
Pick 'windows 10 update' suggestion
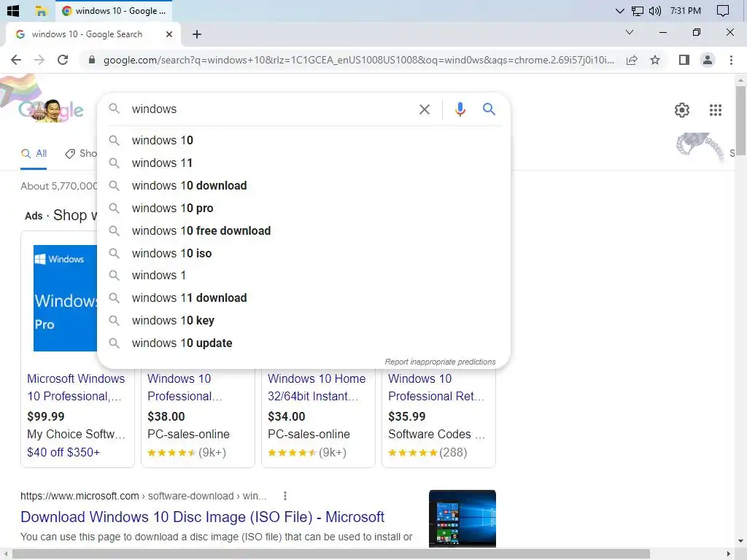tap(303, 343)
